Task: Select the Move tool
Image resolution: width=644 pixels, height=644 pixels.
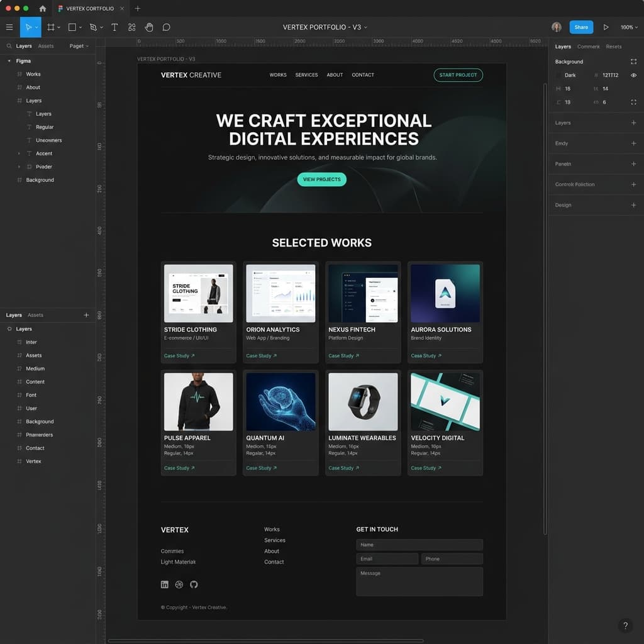Action: pos(28,27)
